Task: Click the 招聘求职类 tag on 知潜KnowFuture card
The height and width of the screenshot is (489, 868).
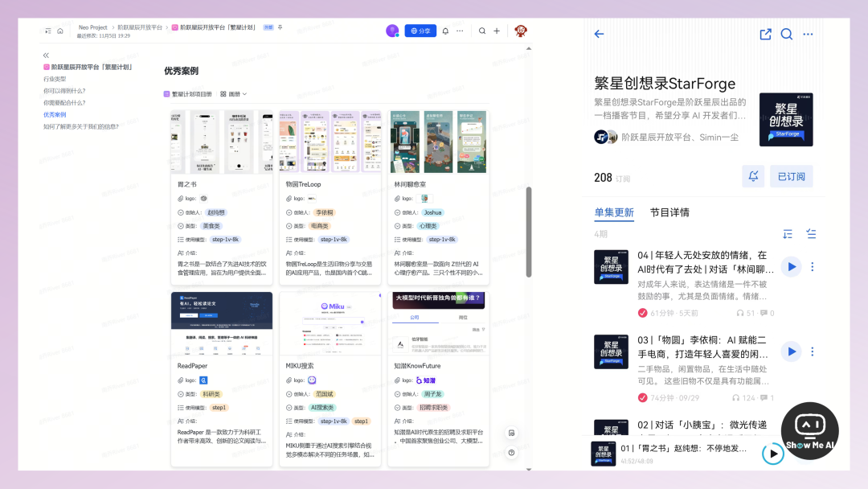Action: point(433,408)
